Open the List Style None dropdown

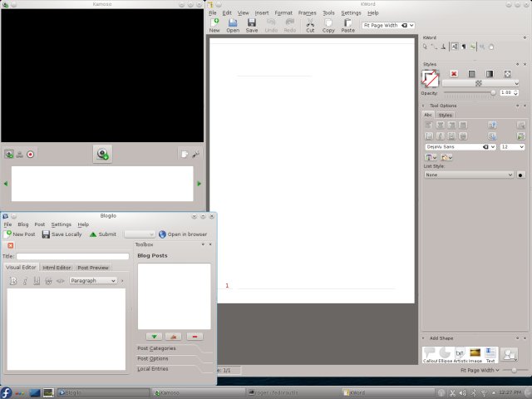pyautogui.click(x=469, y=175)
